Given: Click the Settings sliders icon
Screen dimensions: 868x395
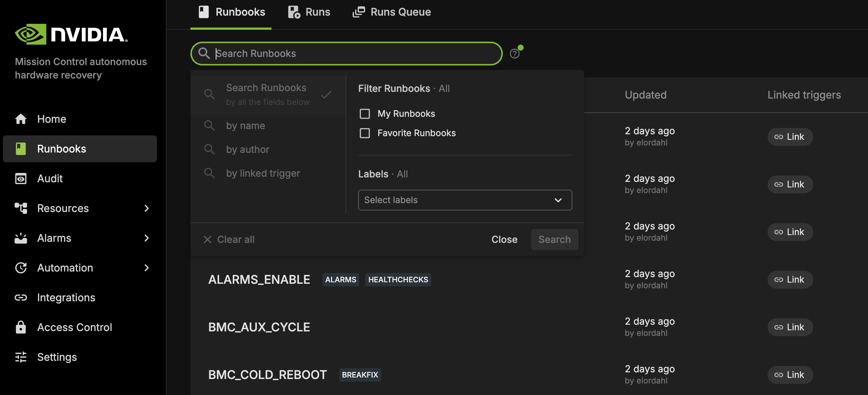Looking at the screenshot, I should [21, 357].
